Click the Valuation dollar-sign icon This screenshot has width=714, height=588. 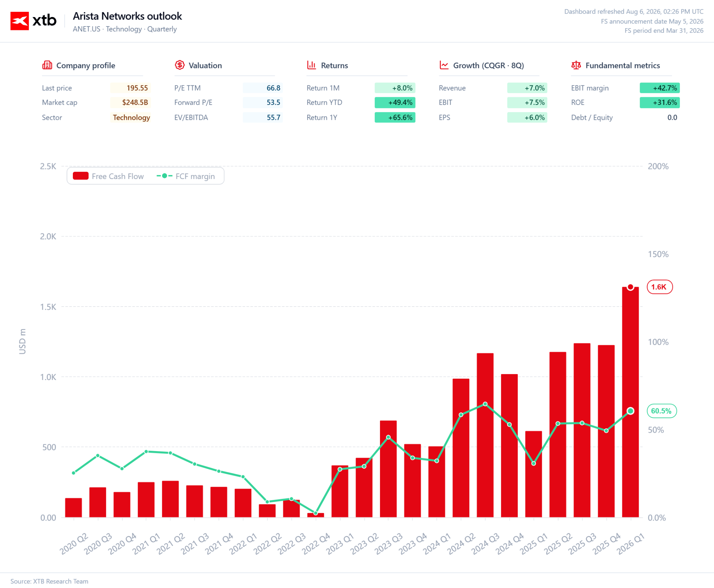click(x=180, y=65)
